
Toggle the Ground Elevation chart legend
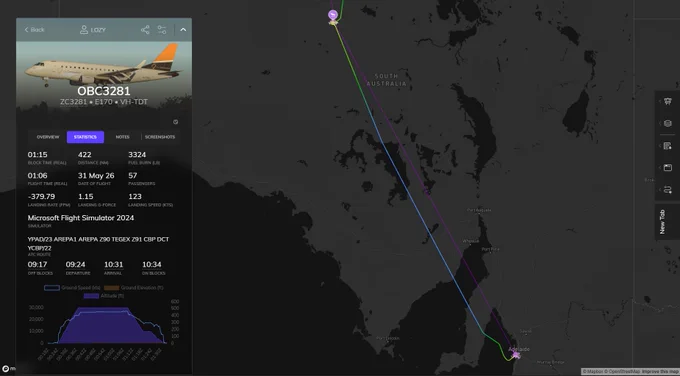(x=134, y=288)
